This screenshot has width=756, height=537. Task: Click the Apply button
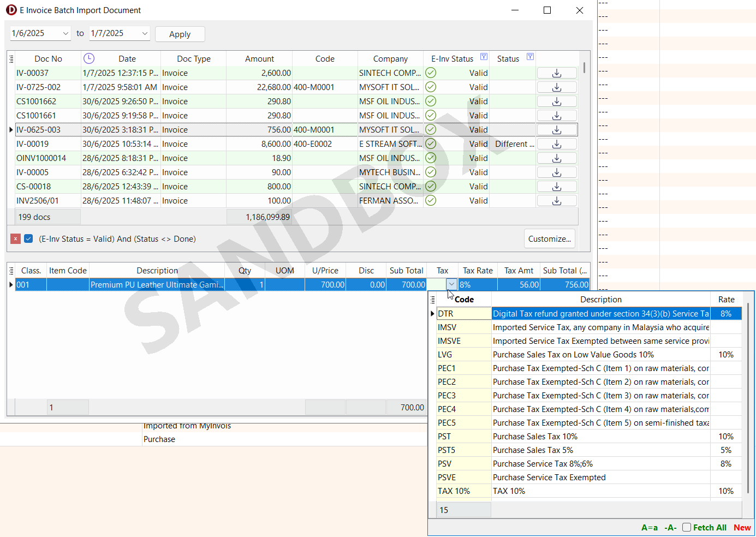pos(180,34)
